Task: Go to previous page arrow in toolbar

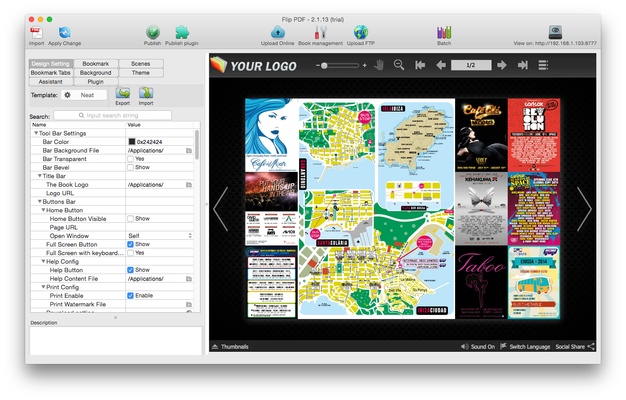Action: coord(441,65)
